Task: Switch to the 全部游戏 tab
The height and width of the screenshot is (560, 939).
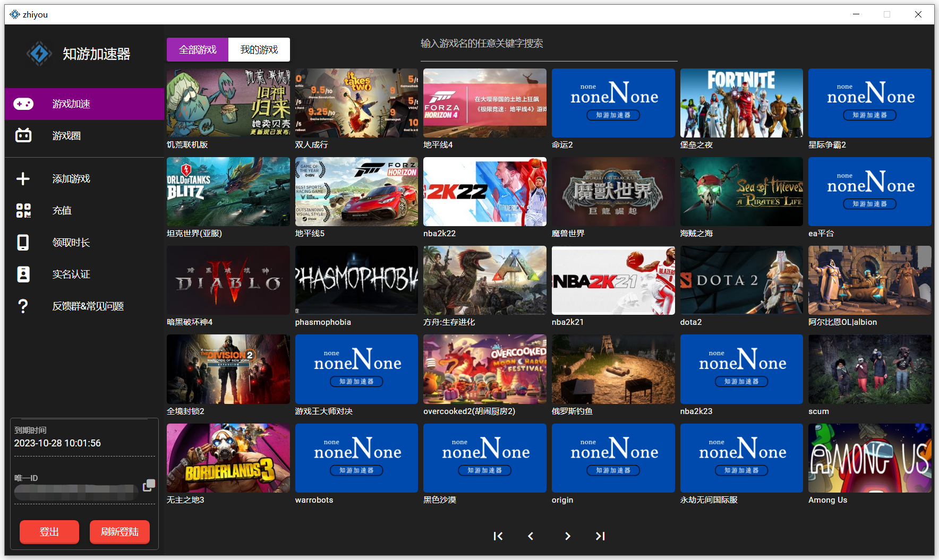Action: (198, 49)
